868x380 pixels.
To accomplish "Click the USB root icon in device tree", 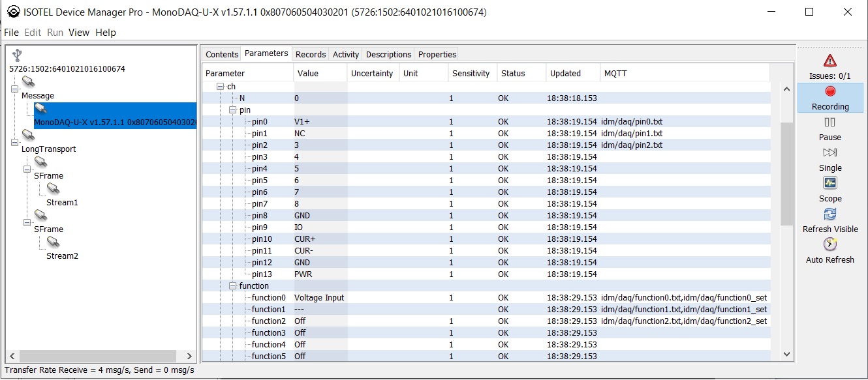I will 18,55.
